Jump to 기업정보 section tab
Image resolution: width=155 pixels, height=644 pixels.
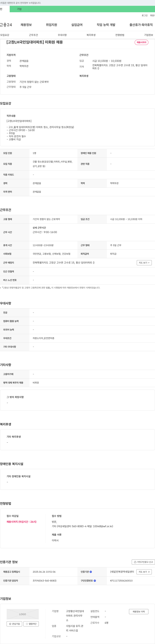(x=149, y=35)
